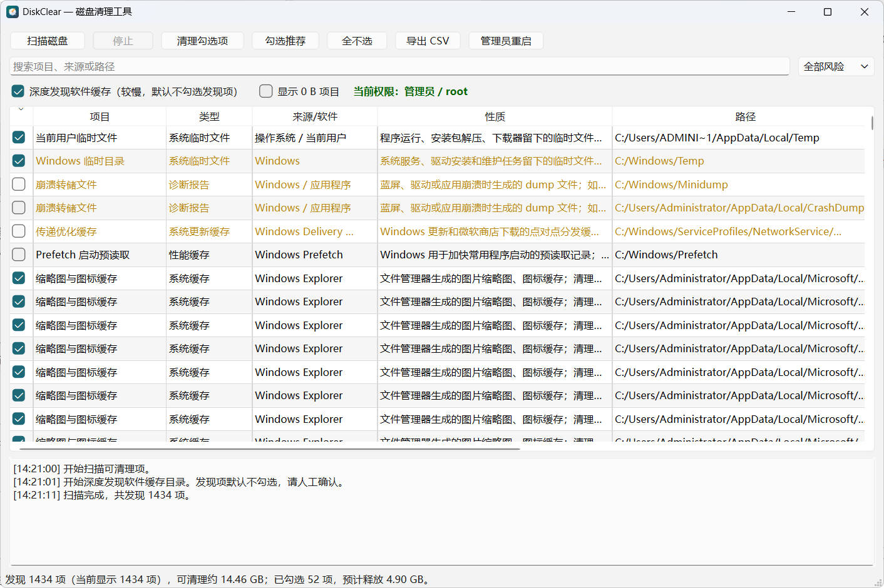Viewport: 884px width, 588px height.
Task: Focus the 搜索项目、来源或路径 search field
Action: click(x=399, y=66)
